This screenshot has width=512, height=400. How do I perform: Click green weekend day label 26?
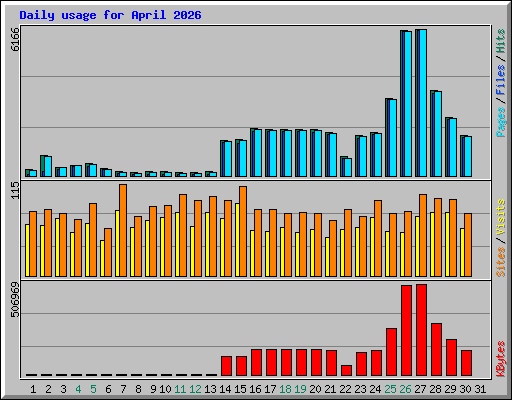coord(405,389)
